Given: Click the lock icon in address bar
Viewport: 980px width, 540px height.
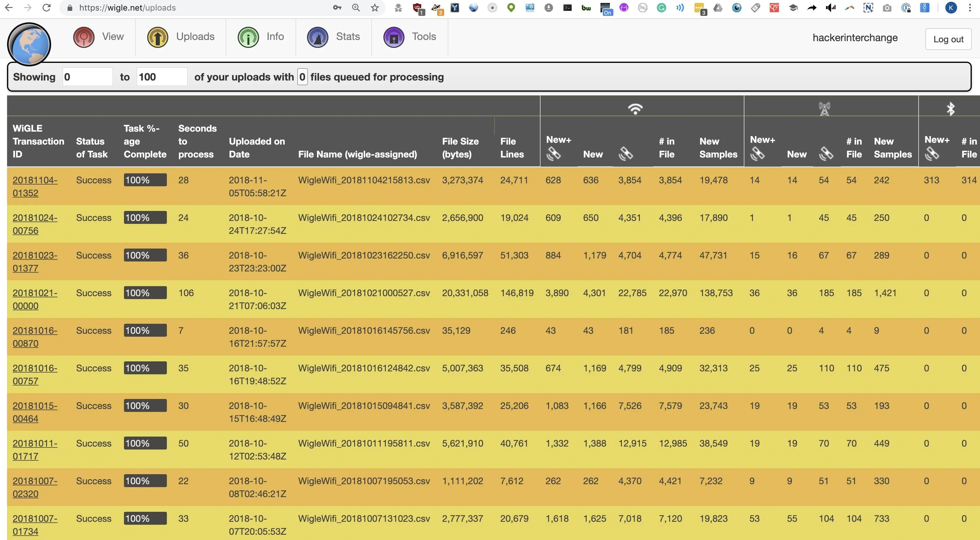Looking at the screenshot, I should [69, 8].
